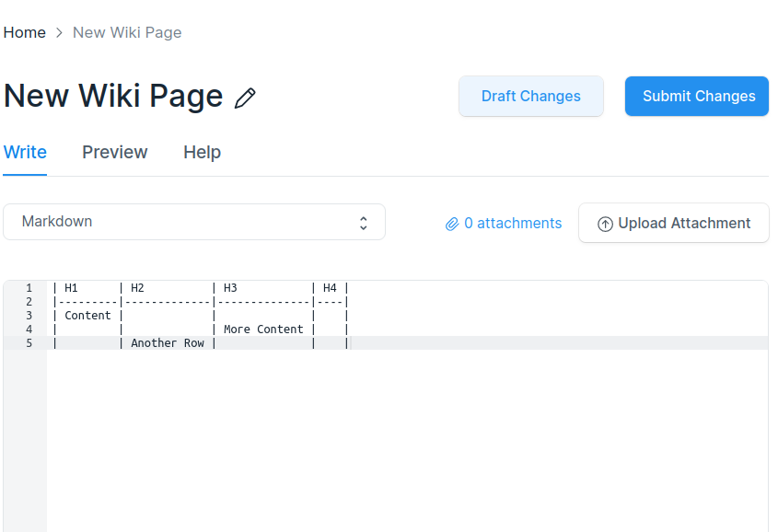This screenshot has height=532, width=778.
Task: Click line number 3 in the gutter
Action: tap(29, 316)
